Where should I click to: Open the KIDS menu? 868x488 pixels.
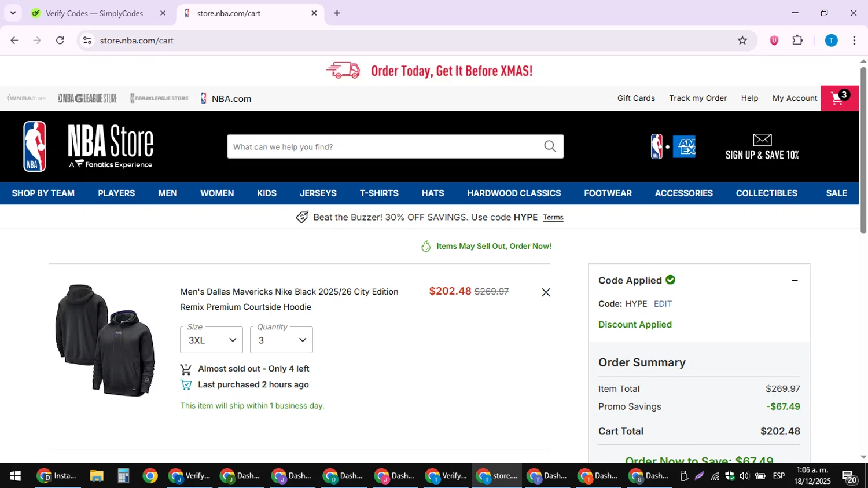pos(267,193)
